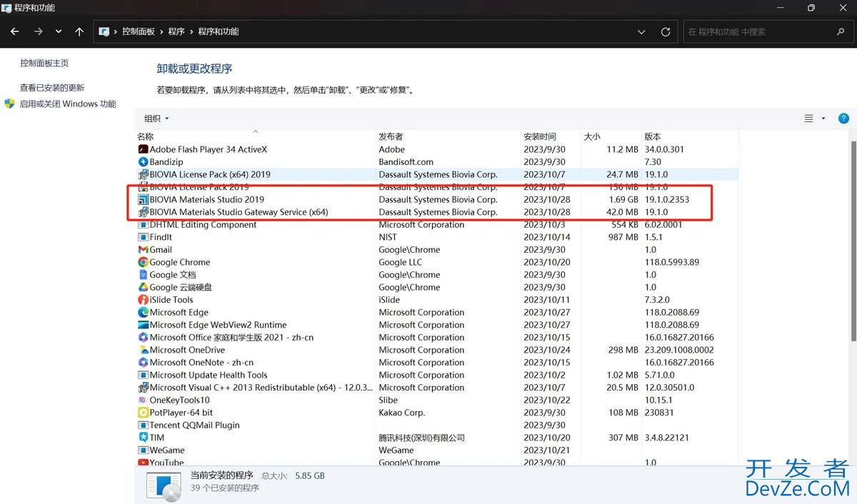Click the BIOVIA Materials Studio 2019 icon
The width and height of the screenshot is (857, 504).
(143, 200)
